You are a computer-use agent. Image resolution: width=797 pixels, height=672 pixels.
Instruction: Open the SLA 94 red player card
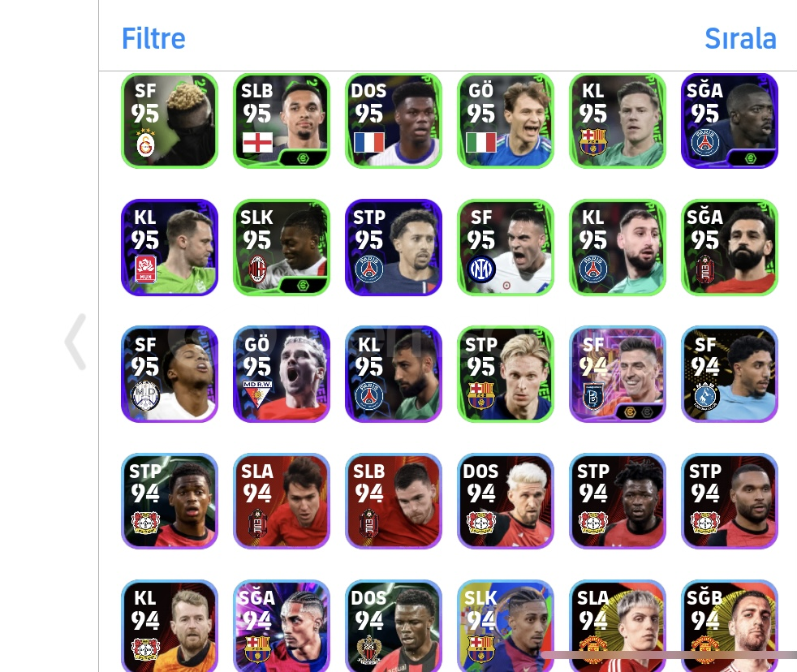click(282, 501)
